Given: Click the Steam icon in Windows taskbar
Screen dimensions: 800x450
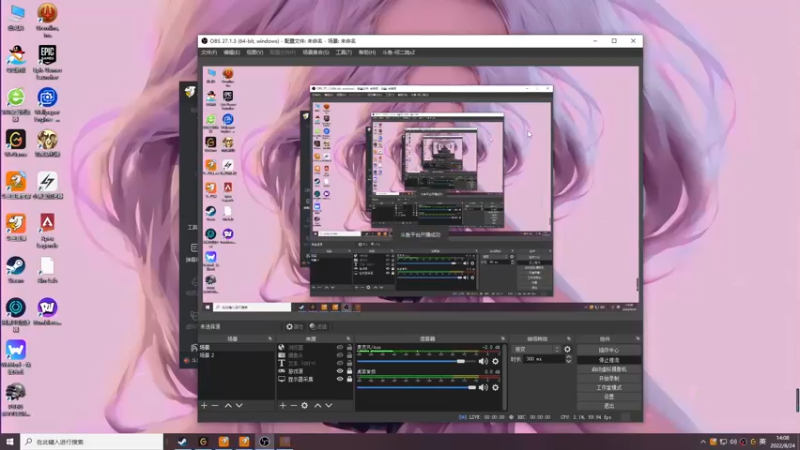Looking at the screenshot, I should 182,442.
